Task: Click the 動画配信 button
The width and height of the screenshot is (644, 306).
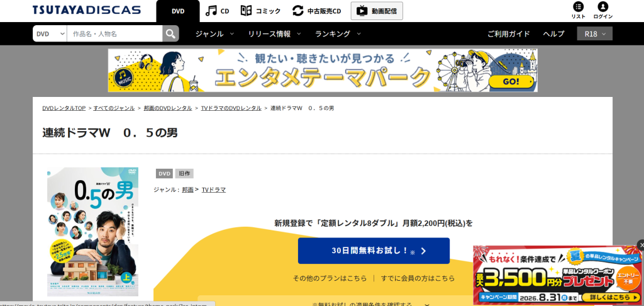Action: (377, 11)
